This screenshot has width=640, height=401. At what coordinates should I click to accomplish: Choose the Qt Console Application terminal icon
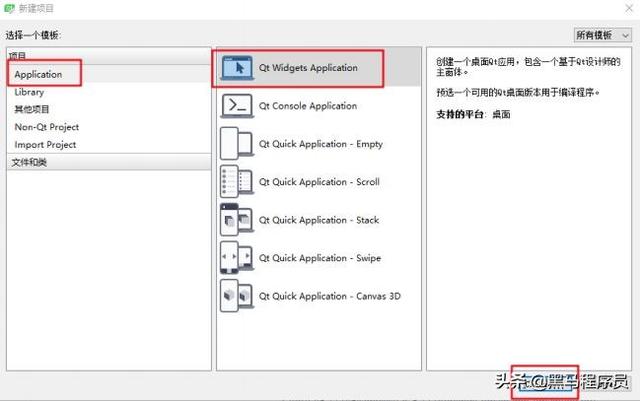tap(237, 106)
